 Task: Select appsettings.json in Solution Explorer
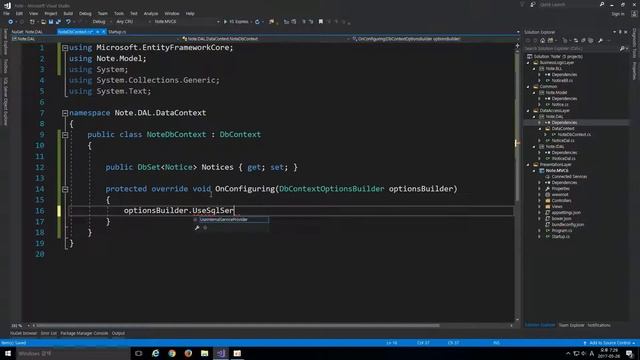[566, 213]
